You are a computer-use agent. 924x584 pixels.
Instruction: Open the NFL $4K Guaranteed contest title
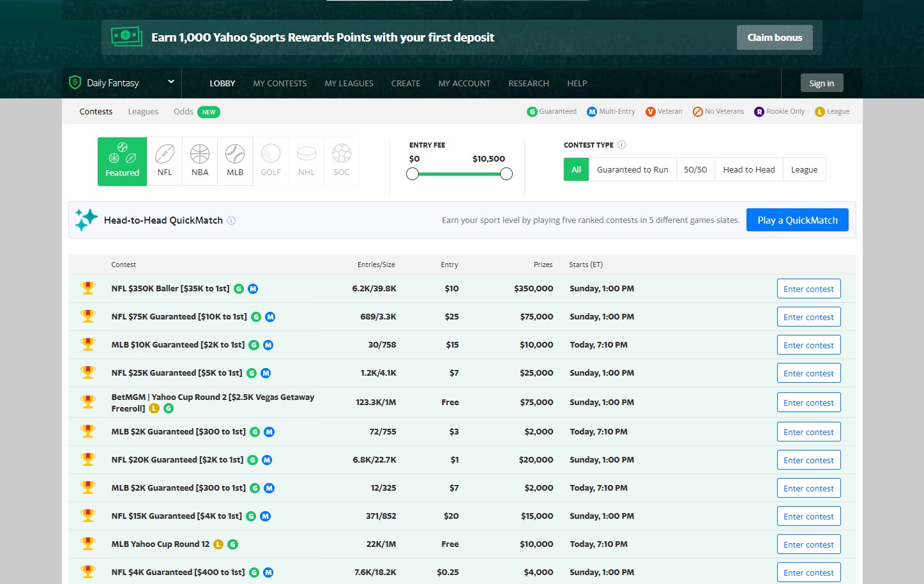[x=178, y=572]
